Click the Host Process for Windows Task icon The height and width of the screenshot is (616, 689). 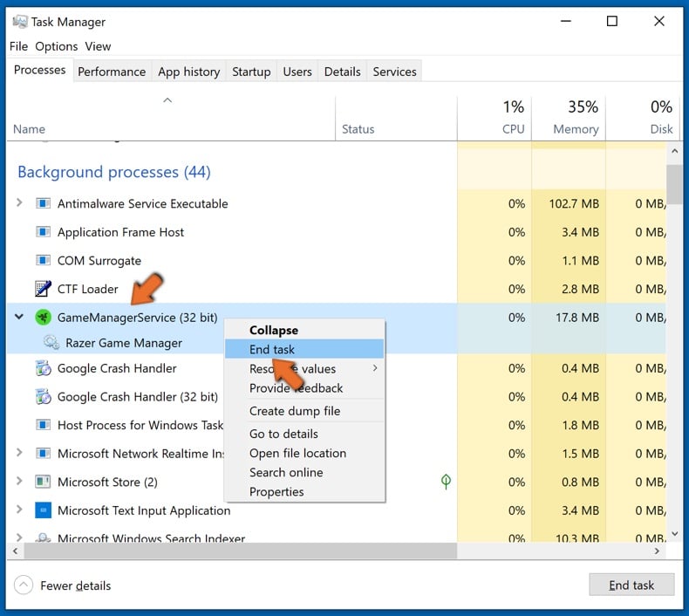[43, 425]
